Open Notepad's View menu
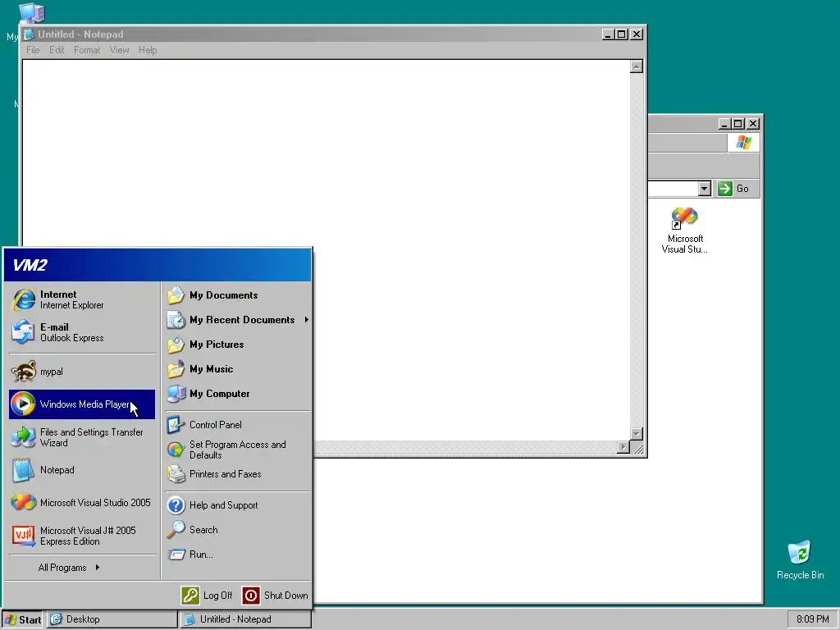 pos(120,50)
